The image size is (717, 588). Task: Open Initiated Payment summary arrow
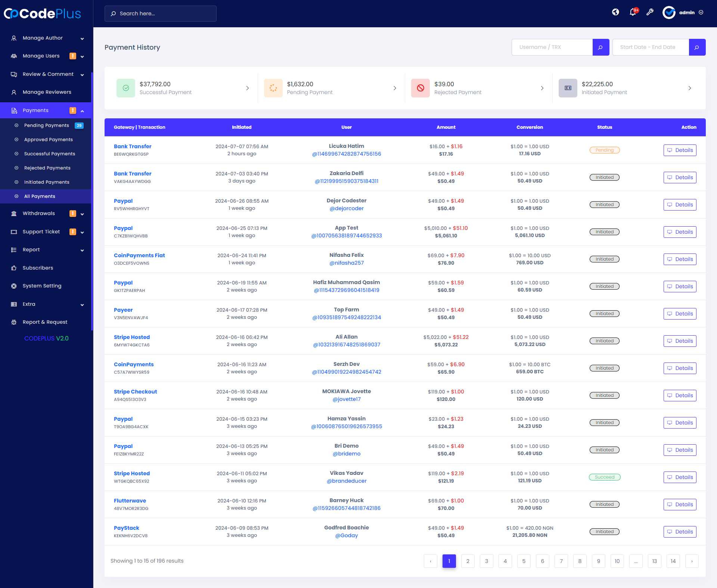pos(689,88)
